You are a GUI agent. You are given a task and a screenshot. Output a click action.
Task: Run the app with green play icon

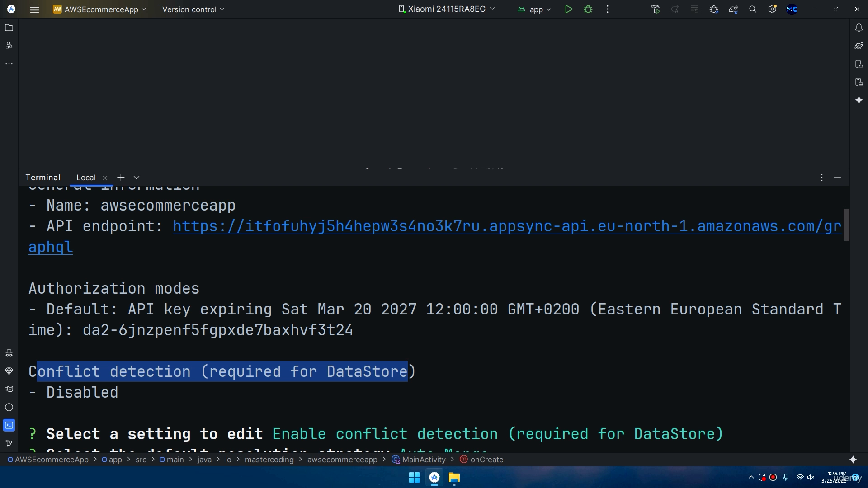pos(569,9)
